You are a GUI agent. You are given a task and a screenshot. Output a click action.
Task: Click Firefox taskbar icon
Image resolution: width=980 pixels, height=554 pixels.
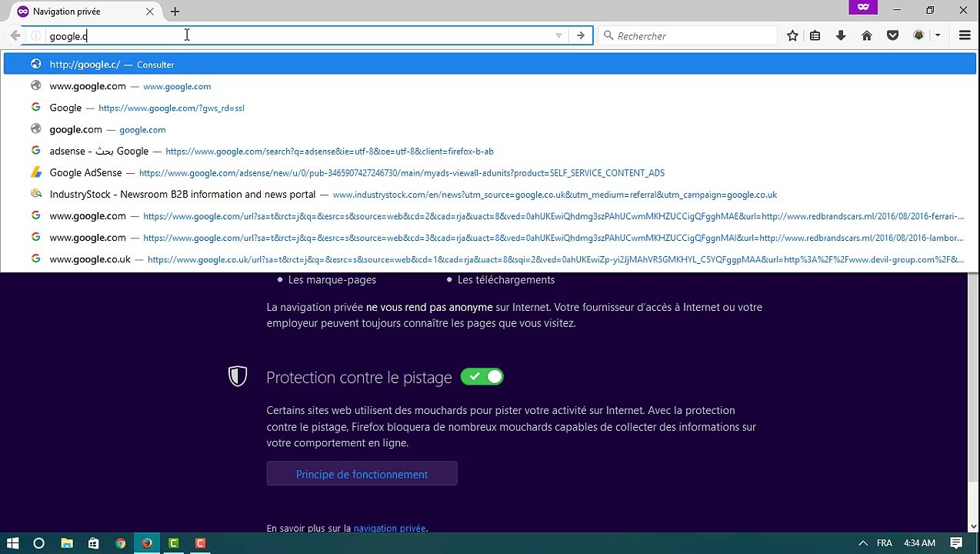click(147, 543)
